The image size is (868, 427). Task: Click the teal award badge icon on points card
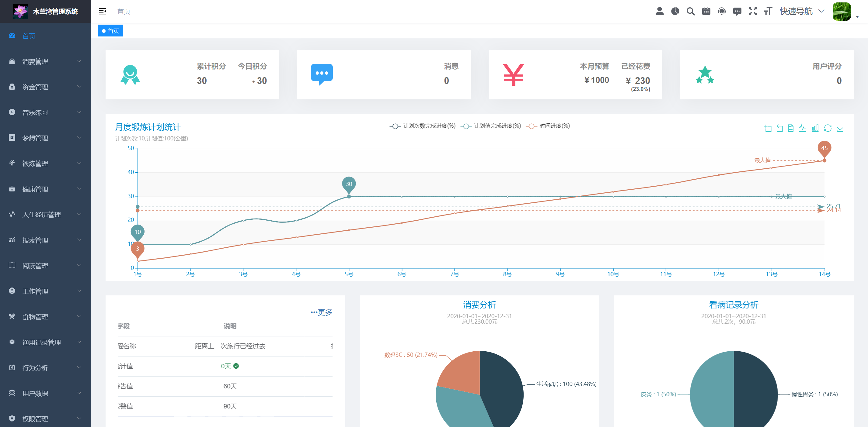(x=130, y=75)
